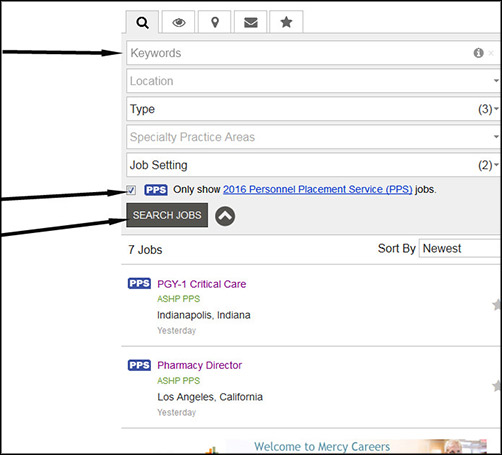Star the Pharmacy Director job
Image resolution: width=502 pixels, height=455 pixels.
click(x=497, y=386)
